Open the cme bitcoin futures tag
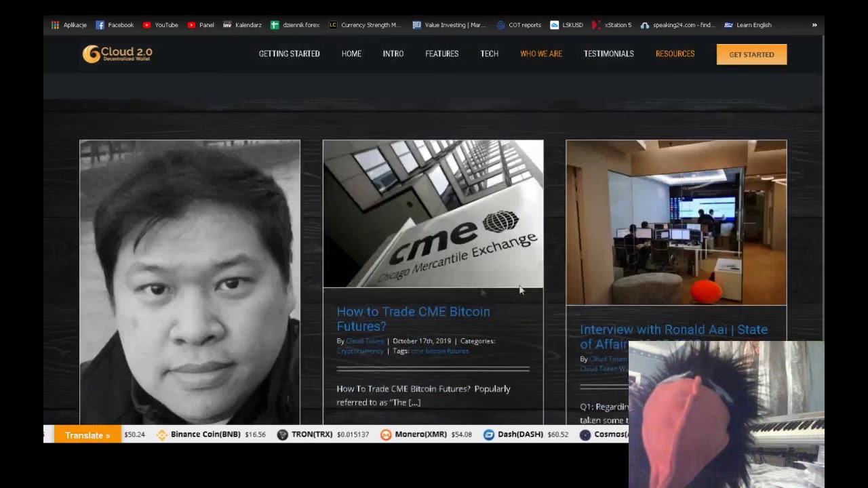Image resolution: width=868 pixels, height=488 pixels. (x=439, y=351)
